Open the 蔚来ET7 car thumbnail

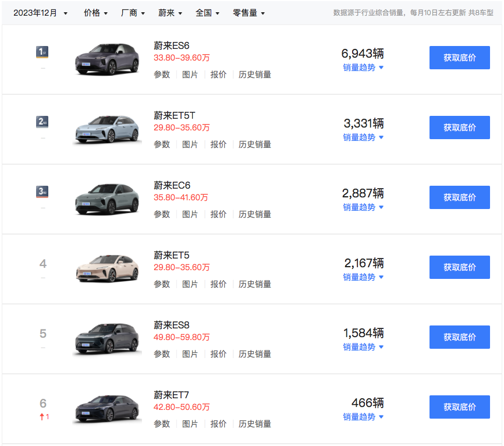[x=107, y=408]
